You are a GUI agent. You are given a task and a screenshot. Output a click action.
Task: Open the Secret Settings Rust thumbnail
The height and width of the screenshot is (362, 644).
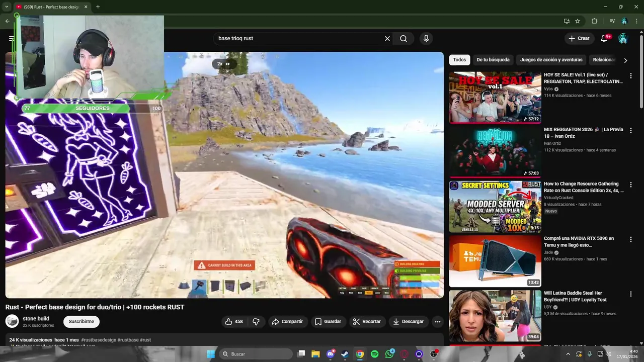click(495, 207)
